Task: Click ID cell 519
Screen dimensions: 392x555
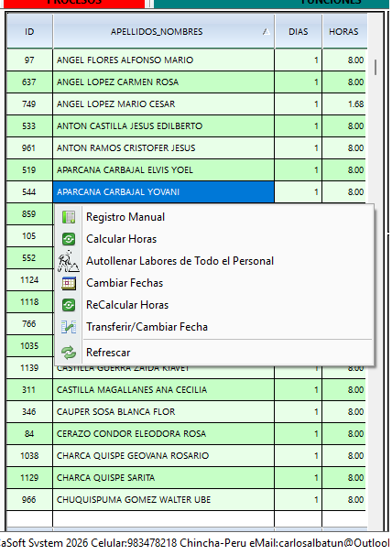Action: (29, 169)
